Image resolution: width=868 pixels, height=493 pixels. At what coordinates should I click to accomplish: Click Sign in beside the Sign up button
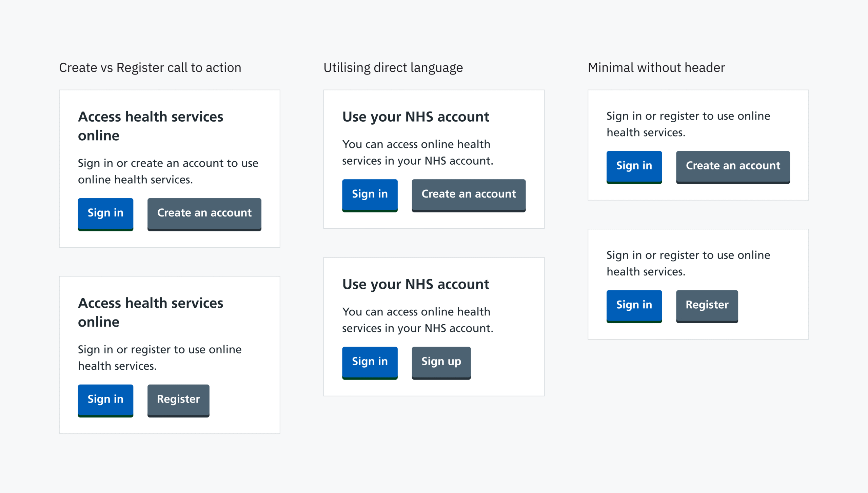(x=370, y=362)
